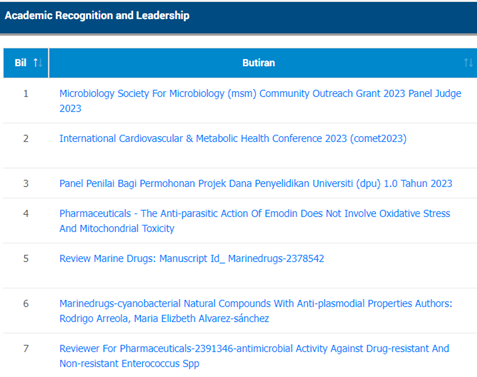Select row number 1 cell
The height and width of the screenshot is (377, 477).
[x=26, y=94]
